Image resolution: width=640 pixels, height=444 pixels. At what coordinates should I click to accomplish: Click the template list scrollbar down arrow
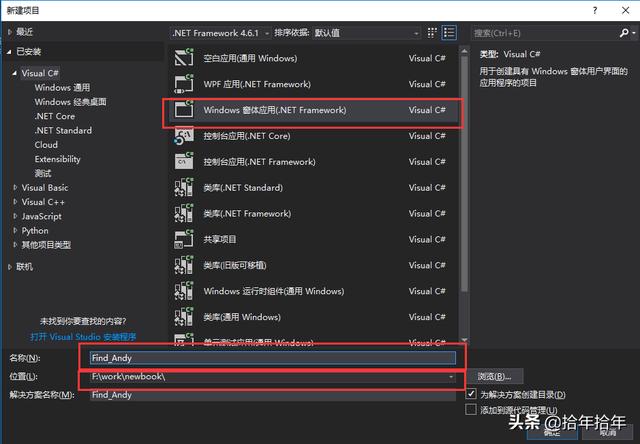coord(464,340)
